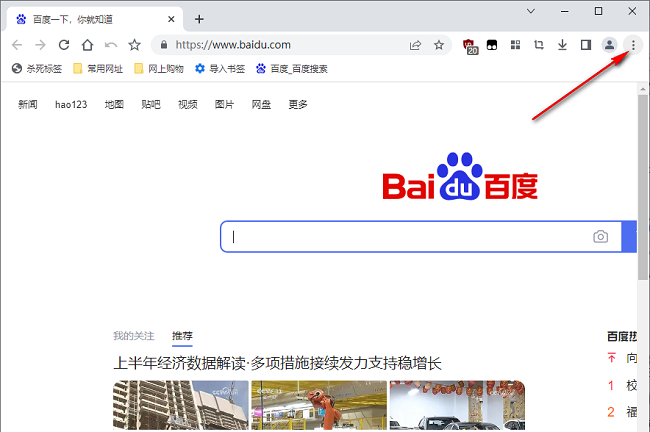Screen dimensions: 650x432
Task: Toggle the browser side panel
Action: click(586, 45)
